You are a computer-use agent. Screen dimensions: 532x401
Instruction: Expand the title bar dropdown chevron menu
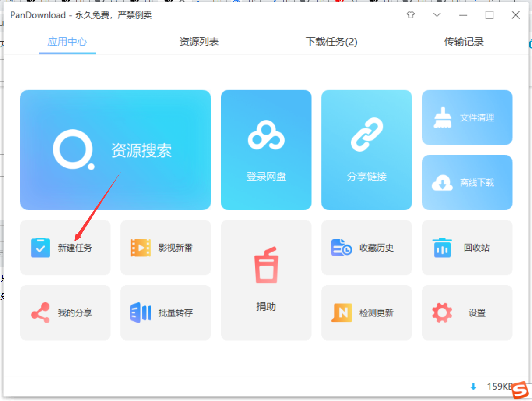coord(437,15)
